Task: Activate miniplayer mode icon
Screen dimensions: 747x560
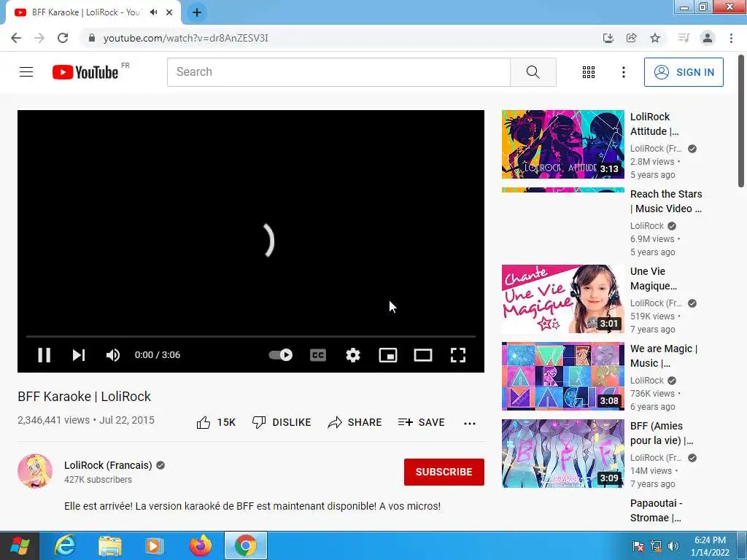Action: tap(388, 355)
